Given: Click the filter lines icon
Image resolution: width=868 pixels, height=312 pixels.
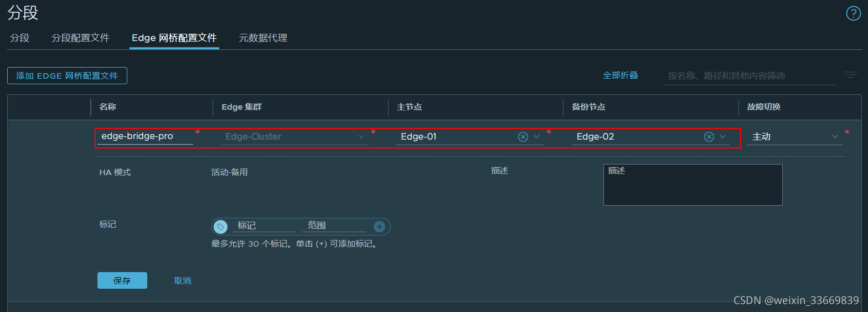Looking at the screenshot, I should 850,75.
